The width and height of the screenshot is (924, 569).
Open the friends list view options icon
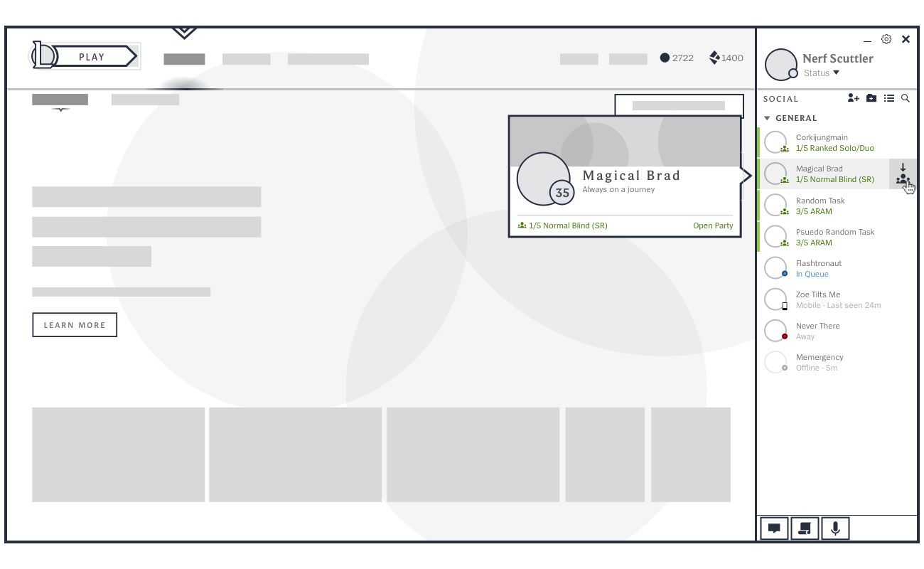coord(888,98)
